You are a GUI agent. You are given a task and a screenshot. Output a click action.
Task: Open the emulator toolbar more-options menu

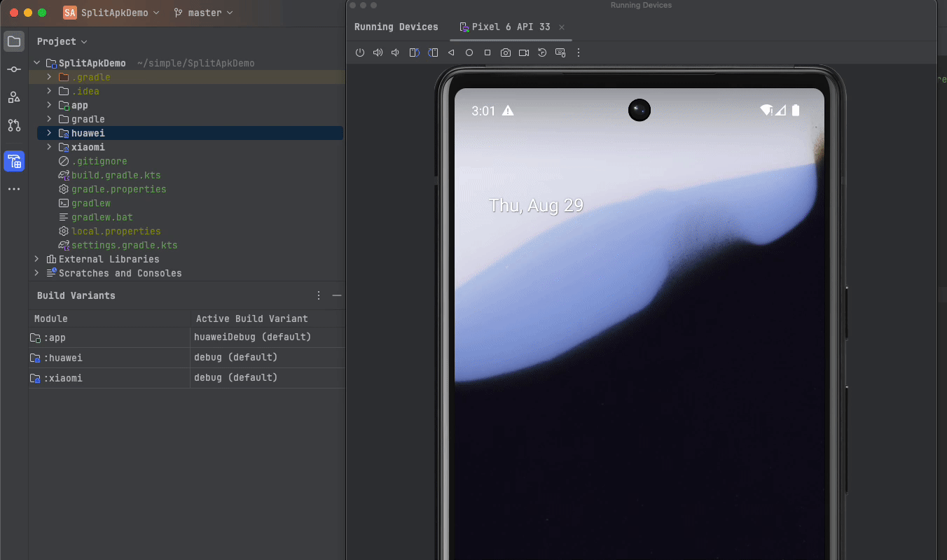(x=579, y=52)
